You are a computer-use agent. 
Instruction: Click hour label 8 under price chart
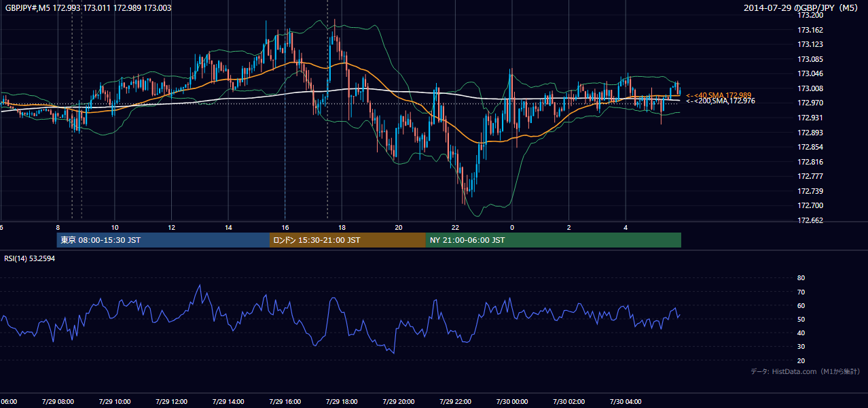[58, 227]
